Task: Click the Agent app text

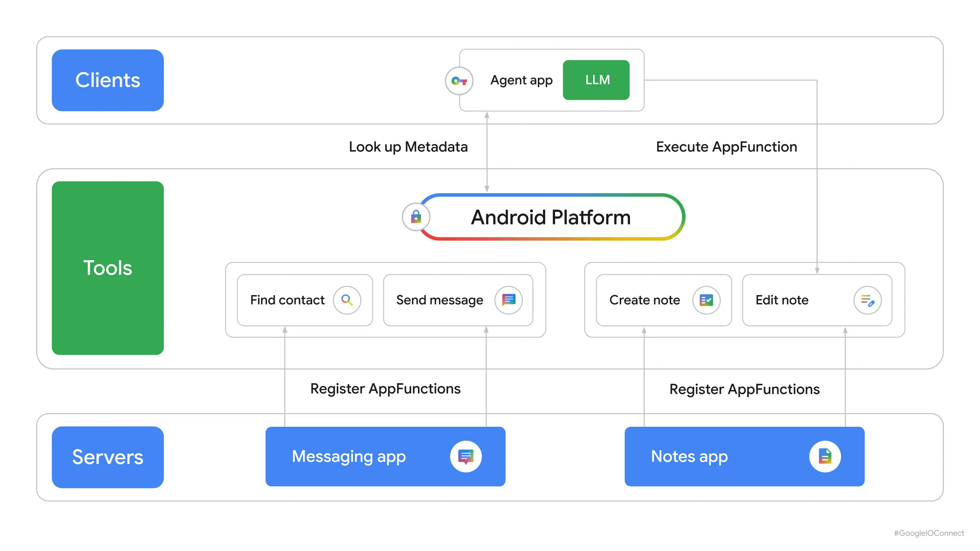Action: point(521,80)
